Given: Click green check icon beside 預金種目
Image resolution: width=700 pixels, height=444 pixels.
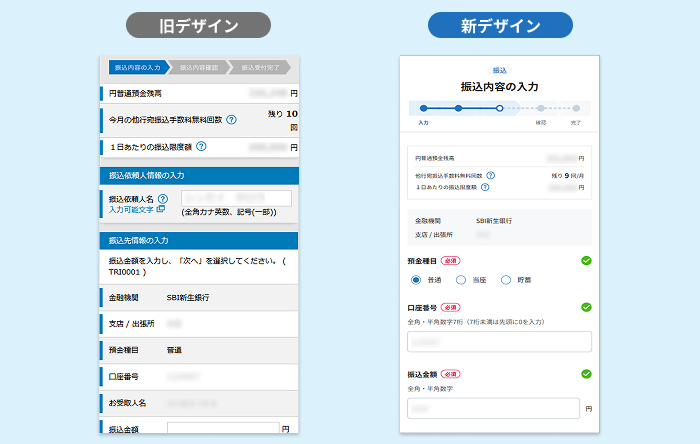Looking at the screenshot, I should pyautogui.click(x=586, y=261).
